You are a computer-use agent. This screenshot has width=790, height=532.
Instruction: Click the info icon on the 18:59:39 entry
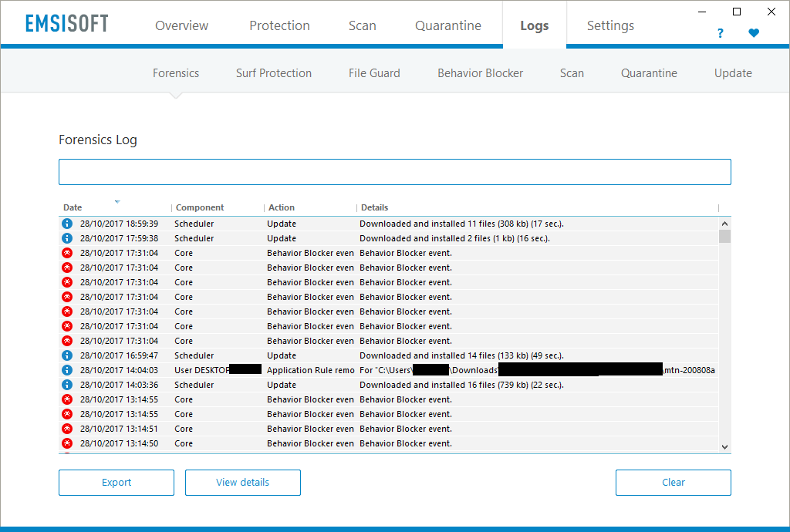click(x=67, y=224)
